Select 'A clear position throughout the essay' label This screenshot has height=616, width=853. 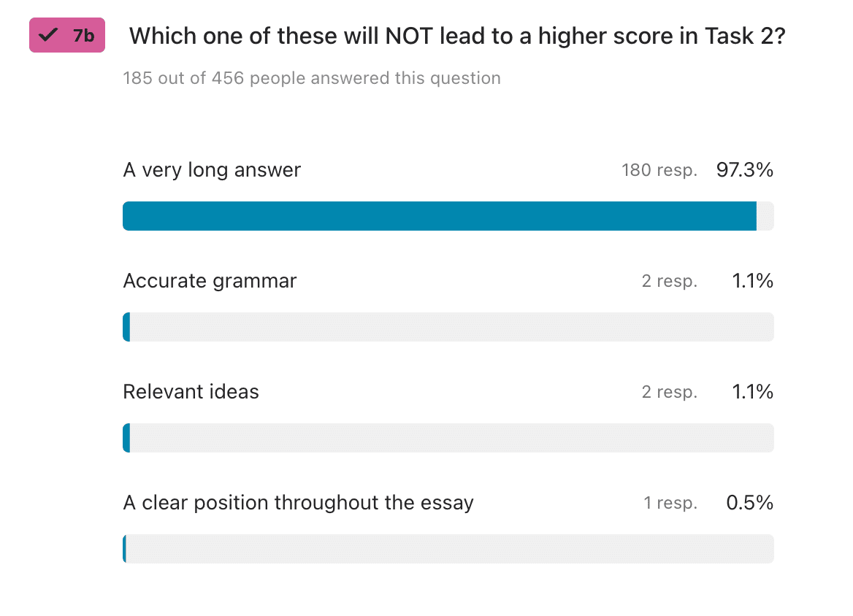[x=298, y=503]
